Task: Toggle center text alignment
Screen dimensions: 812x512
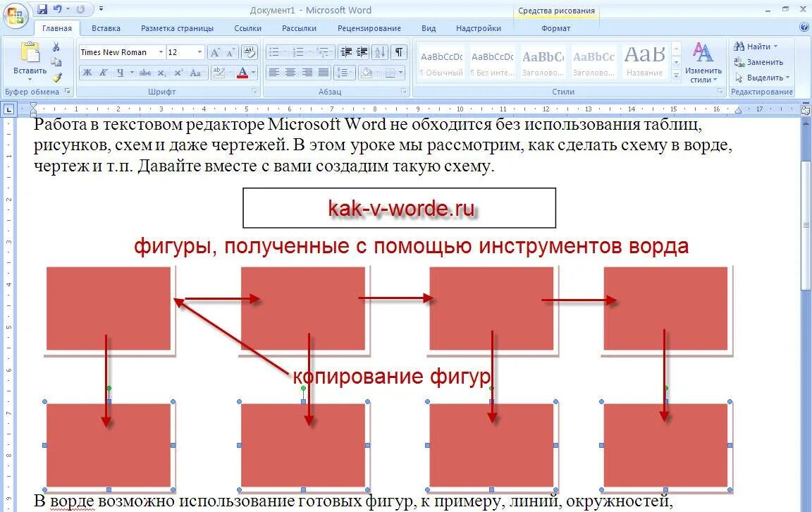Action: coord(290,73)
